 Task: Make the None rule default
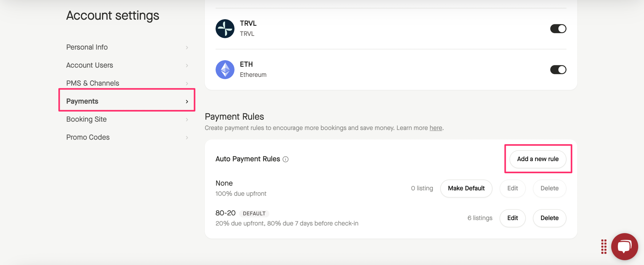point(466,188)
